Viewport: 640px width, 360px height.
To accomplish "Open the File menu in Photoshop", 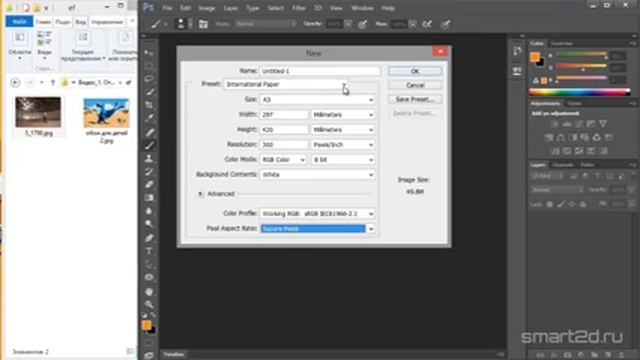I will tap(167, 8).
